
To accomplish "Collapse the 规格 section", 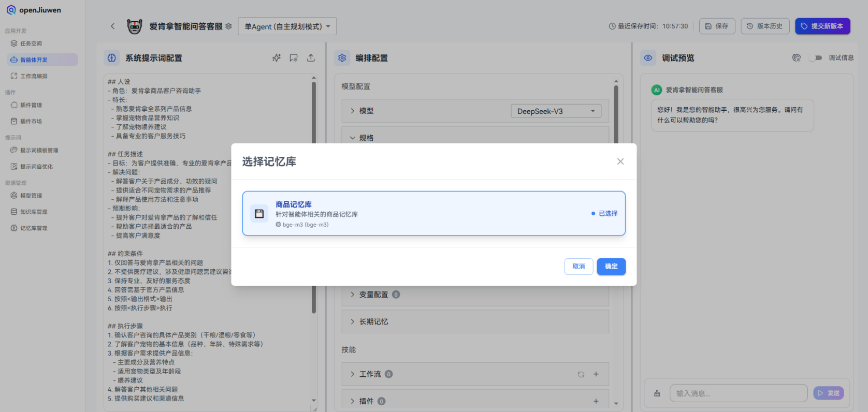I will [352, 138].
